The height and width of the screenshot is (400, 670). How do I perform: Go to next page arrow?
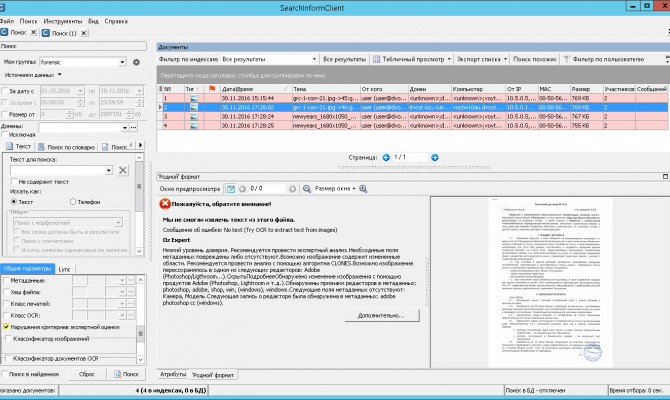pyautogui.click(x=435, y=157)
